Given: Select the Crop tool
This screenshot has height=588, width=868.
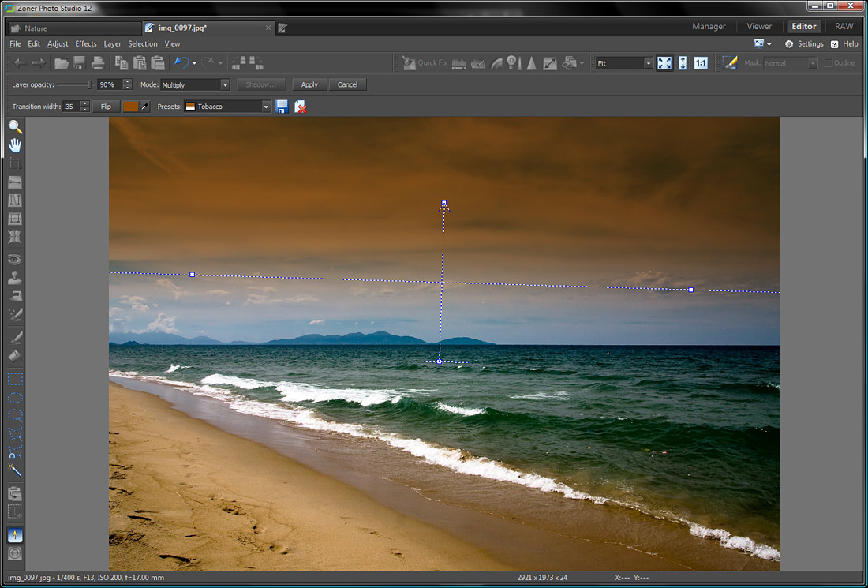Looking at the screenshot, I should coord(14,163).
